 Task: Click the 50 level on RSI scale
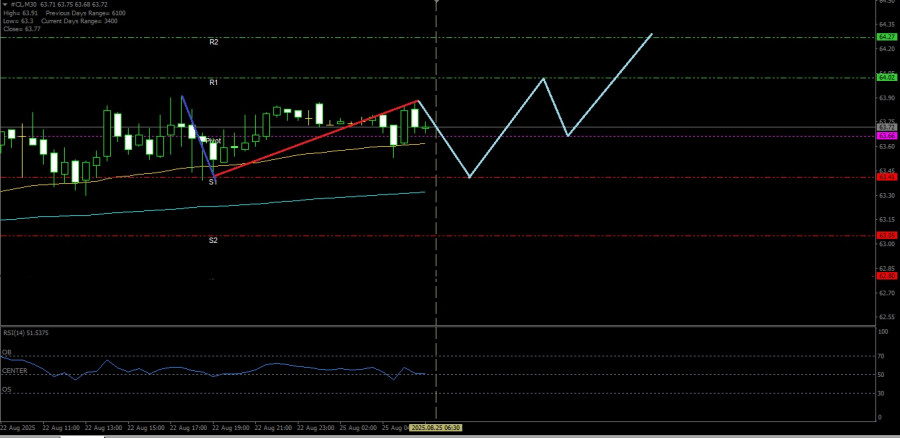click(x=882, y=375)
